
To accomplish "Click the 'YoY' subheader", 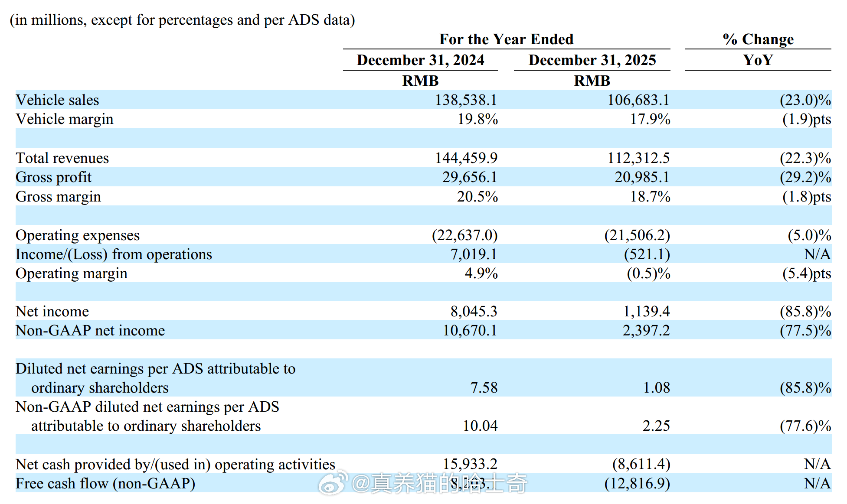I will coord(758,60).
